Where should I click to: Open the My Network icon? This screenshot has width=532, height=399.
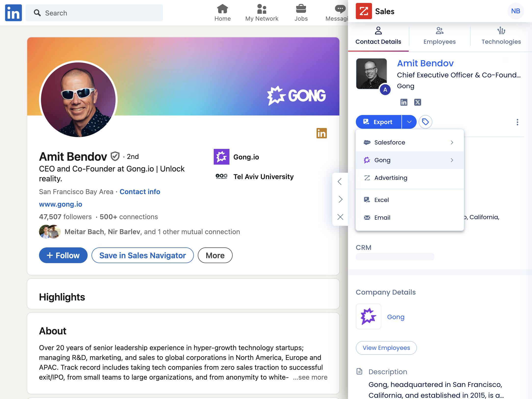[x=262, y=9]
